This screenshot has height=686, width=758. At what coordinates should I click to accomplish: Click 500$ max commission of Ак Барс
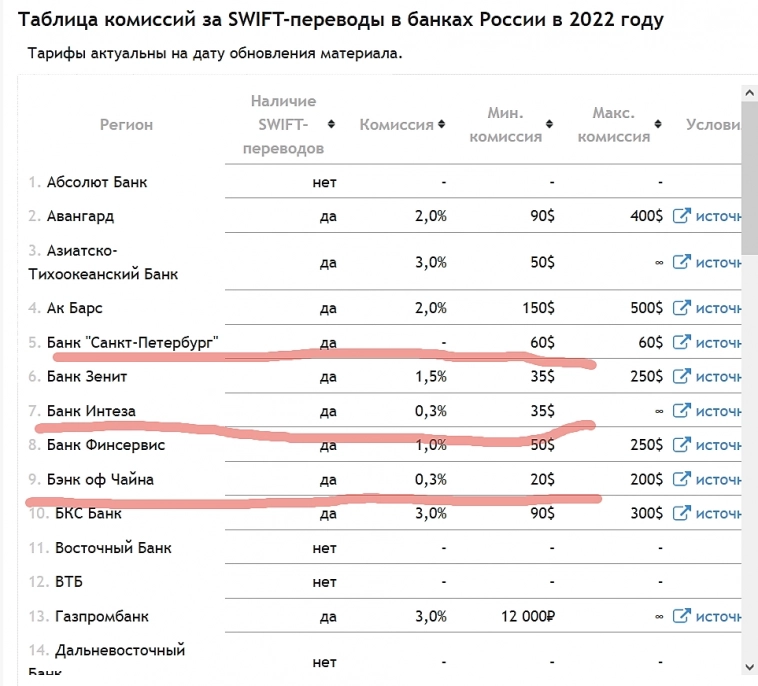point(646,308)
